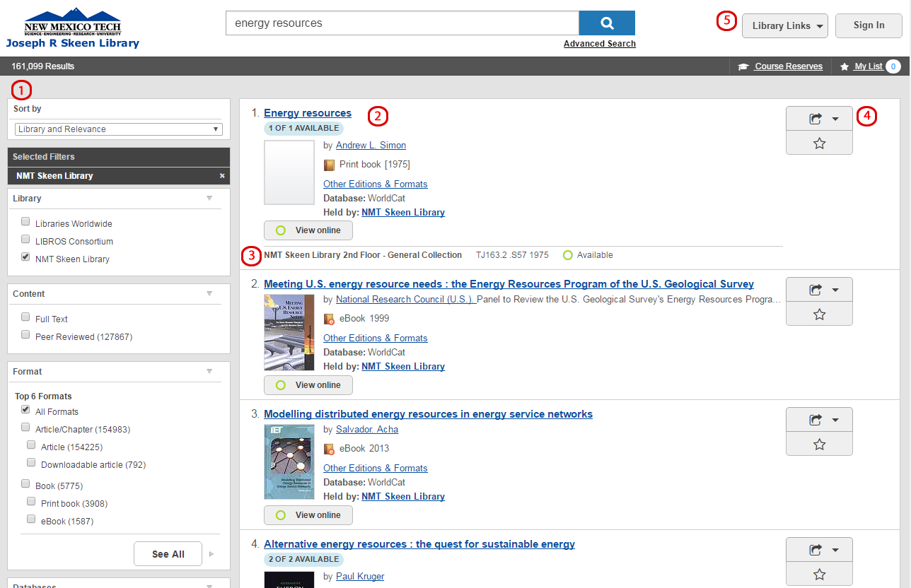Open cover thumbnail of 'Meeting U.S. energy resource needs'
This screenshot has width=911, height=588.
289,332
